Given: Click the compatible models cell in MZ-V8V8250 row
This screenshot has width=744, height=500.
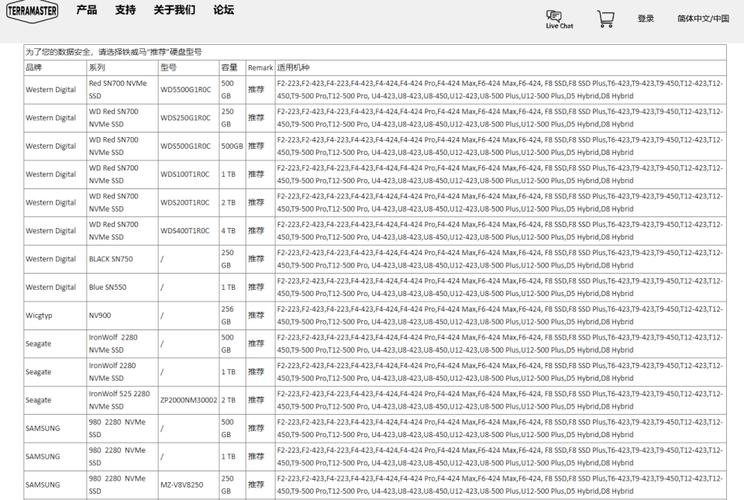Looking at the screenshot, I should (x=500, y=485).
